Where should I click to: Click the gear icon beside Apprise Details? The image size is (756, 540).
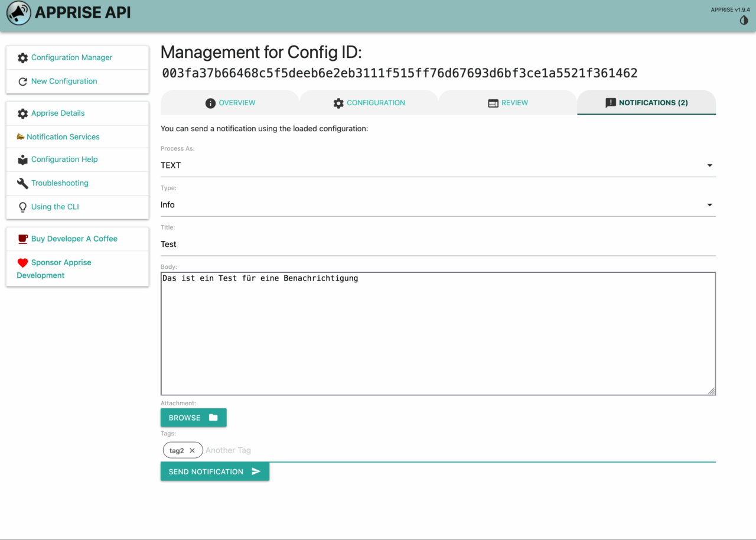(x=22, y=113)
